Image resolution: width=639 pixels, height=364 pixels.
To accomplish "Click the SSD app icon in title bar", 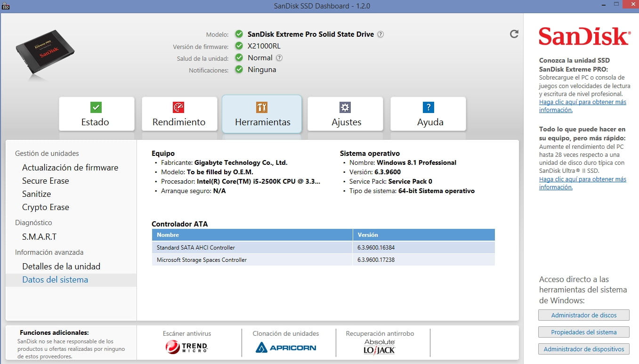I will point(6,6).
